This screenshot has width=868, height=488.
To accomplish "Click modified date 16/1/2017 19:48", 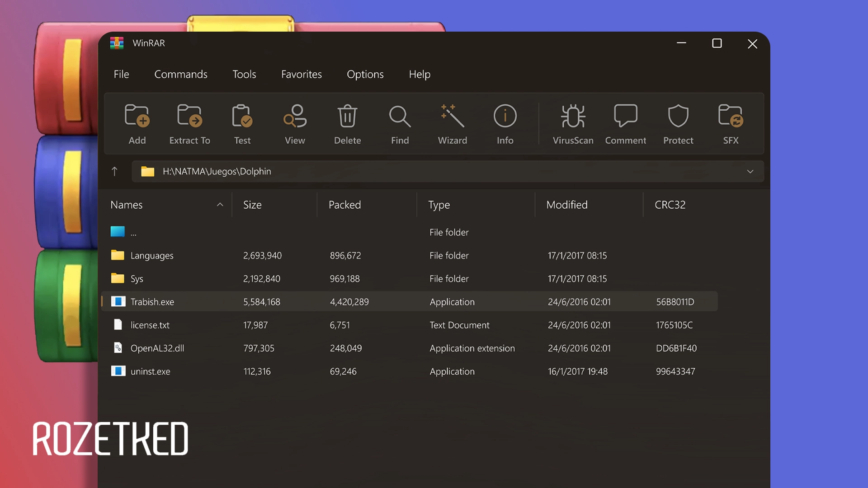I will coord(578,371).
